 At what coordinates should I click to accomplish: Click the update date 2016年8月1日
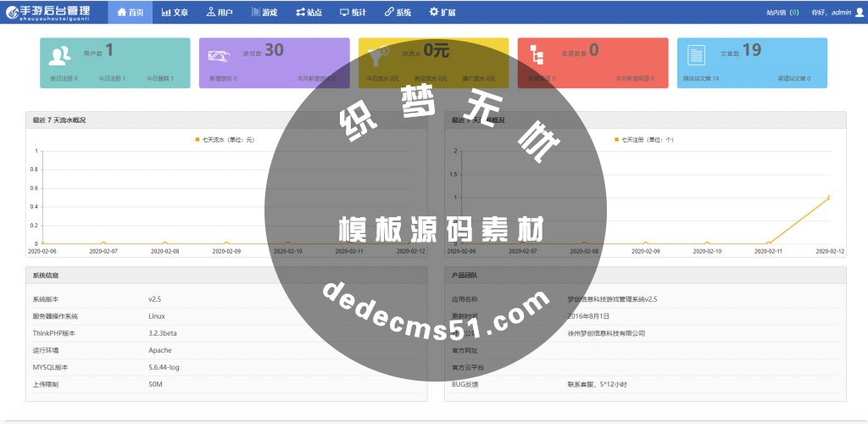[588, 316]
